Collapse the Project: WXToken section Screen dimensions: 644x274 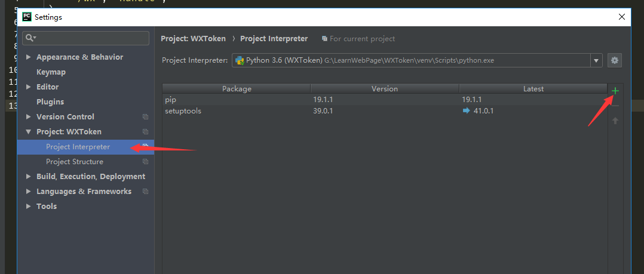pyautogui.click(x=28, y=132)
